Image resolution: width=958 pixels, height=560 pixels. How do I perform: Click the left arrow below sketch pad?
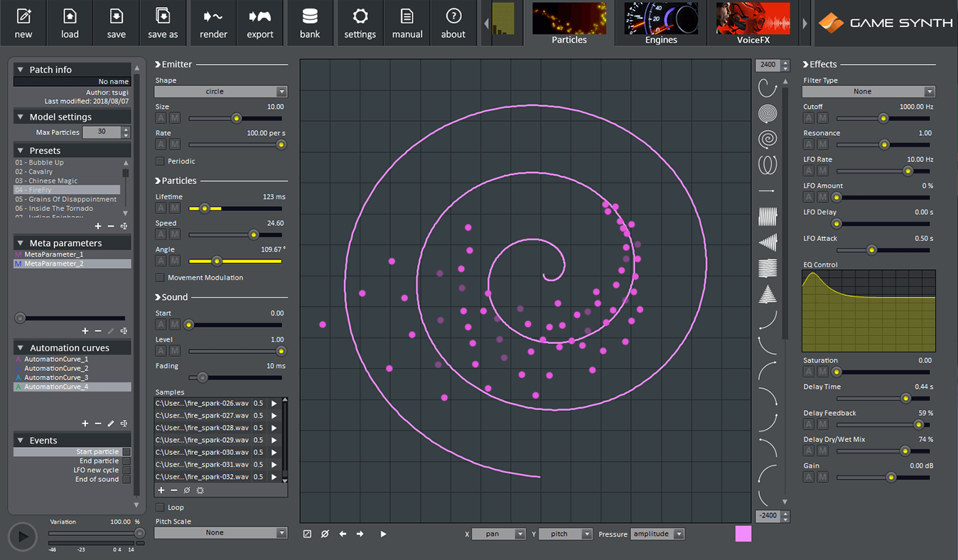tap(343, 534)
